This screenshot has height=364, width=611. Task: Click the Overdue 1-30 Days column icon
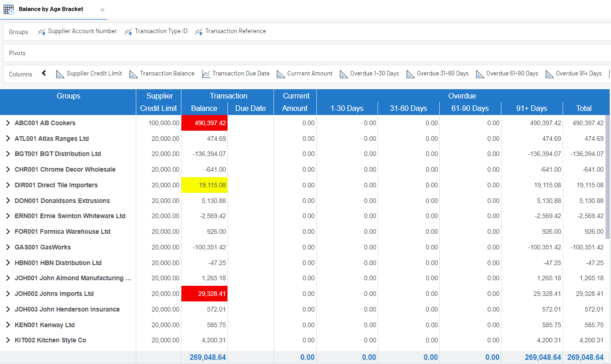343,74
